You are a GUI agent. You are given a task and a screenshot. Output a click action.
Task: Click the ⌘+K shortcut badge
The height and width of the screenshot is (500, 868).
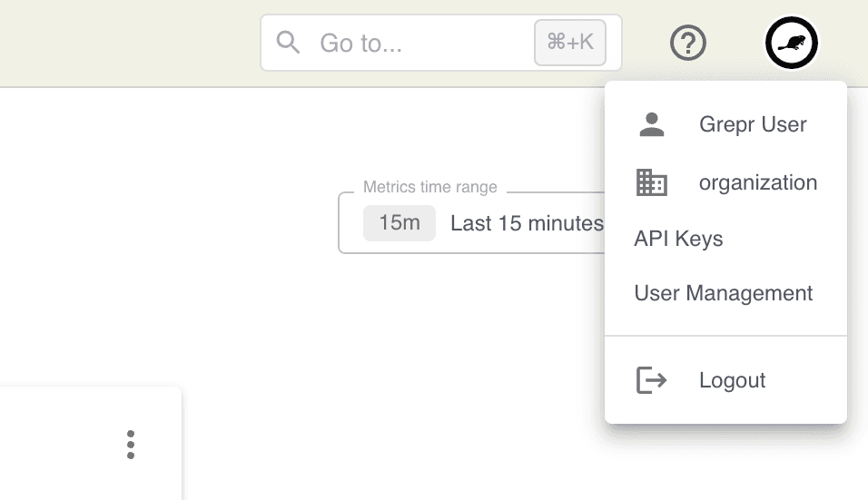point(569,43)
